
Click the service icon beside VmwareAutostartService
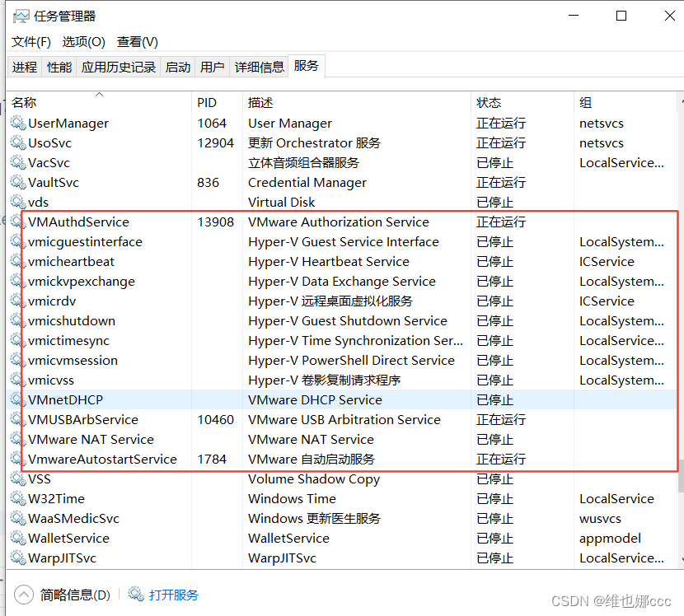tap(18, 459)
